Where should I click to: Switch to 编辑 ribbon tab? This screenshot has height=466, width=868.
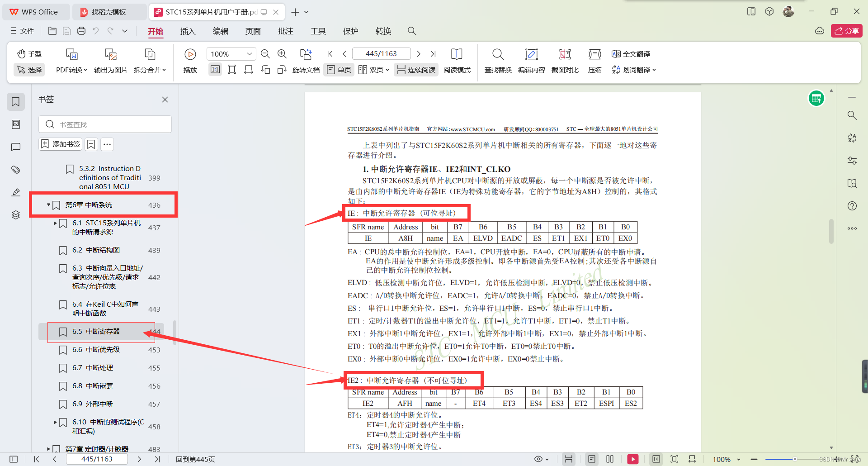tap(221, 31)
